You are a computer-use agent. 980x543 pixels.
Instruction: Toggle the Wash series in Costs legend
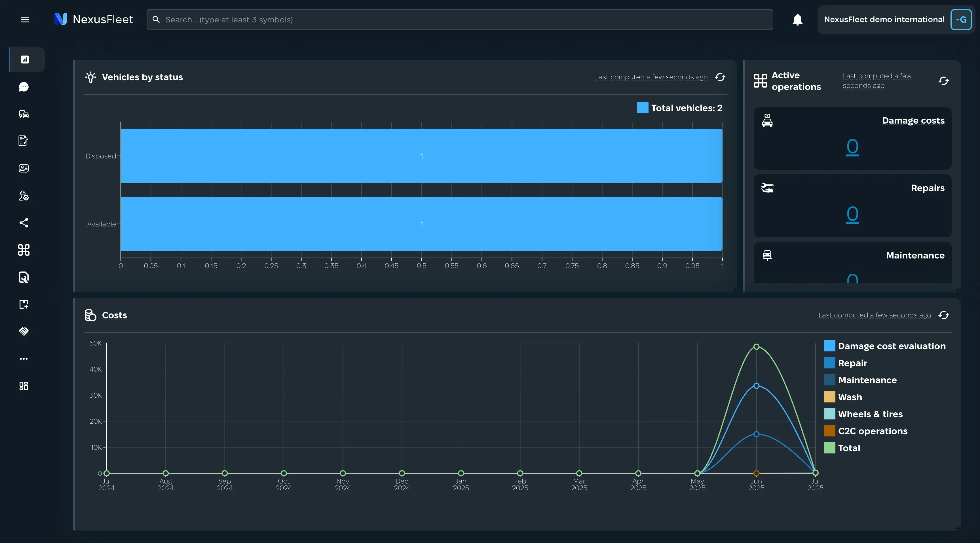[x=843, y=397]
